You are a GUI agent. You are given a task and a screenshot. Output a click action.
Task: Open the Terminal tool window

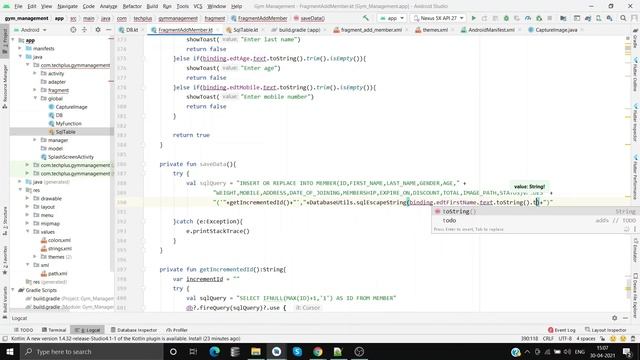click(x=54, y=330)
